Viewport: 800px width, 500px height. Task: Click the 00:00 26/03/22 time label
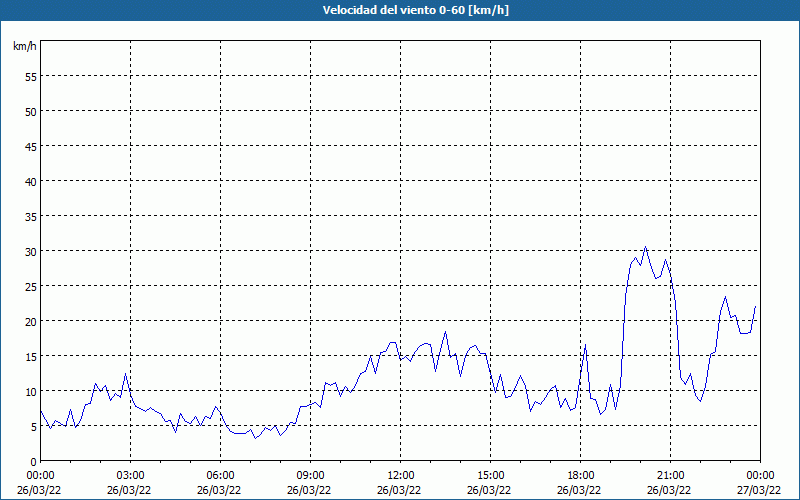[x=39, y=483]
